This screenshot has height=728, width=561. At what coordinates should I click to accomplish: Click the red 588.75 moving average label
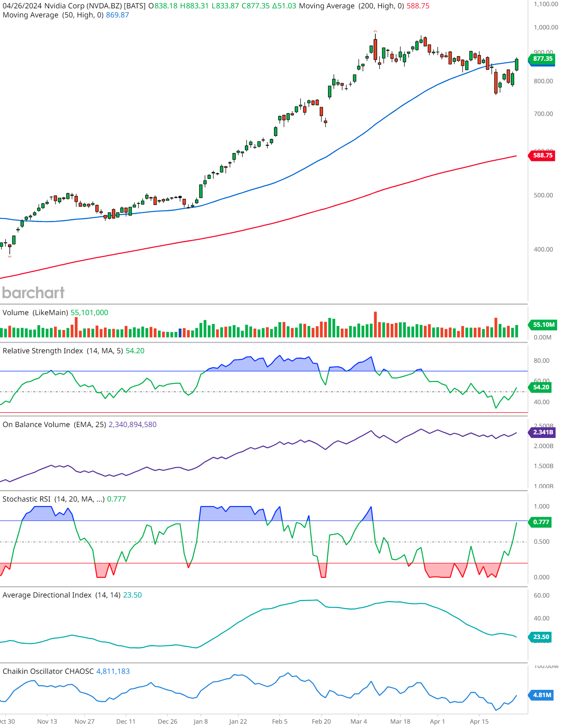click(x=542, y=155)
